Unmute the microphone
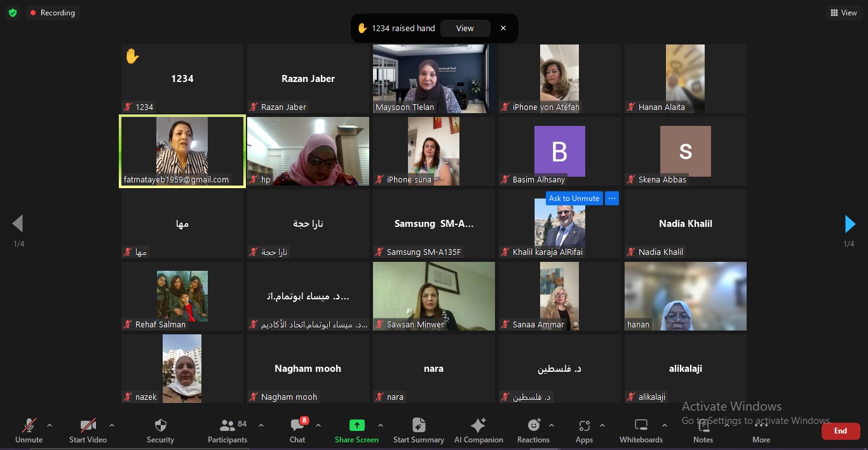 (x=29, y=425)
